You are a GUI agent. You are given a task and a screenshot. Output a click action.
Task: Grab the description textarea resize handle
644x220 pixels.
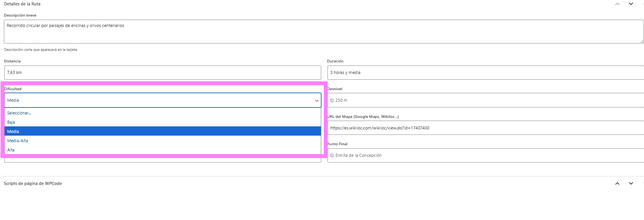(x=642, y=41)
